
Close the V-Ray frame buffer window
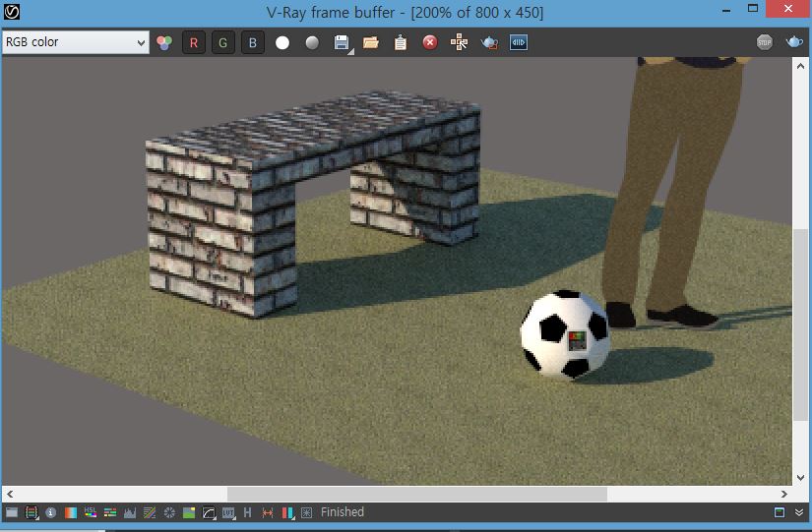click(x=787, y=9)
